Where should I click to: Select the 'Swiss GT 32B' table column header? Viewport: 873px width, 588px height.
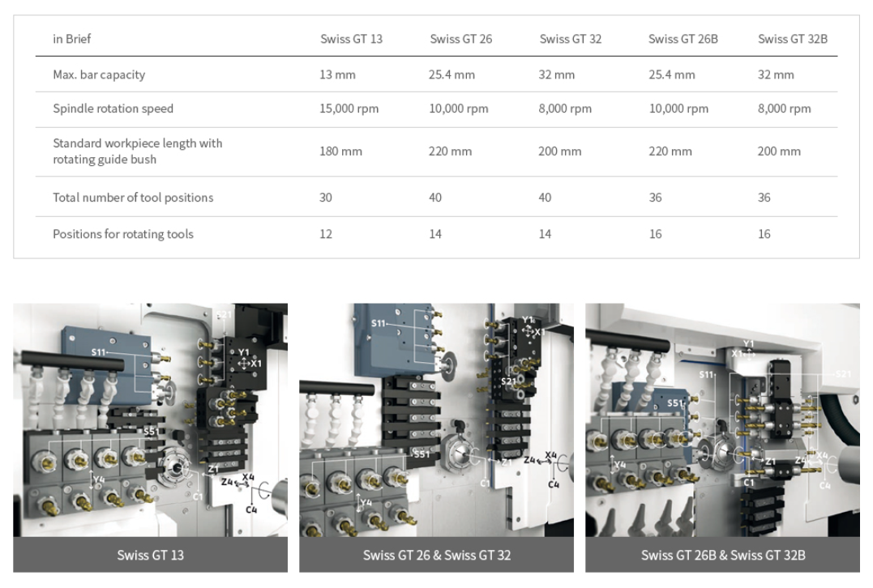click(793, 39)
